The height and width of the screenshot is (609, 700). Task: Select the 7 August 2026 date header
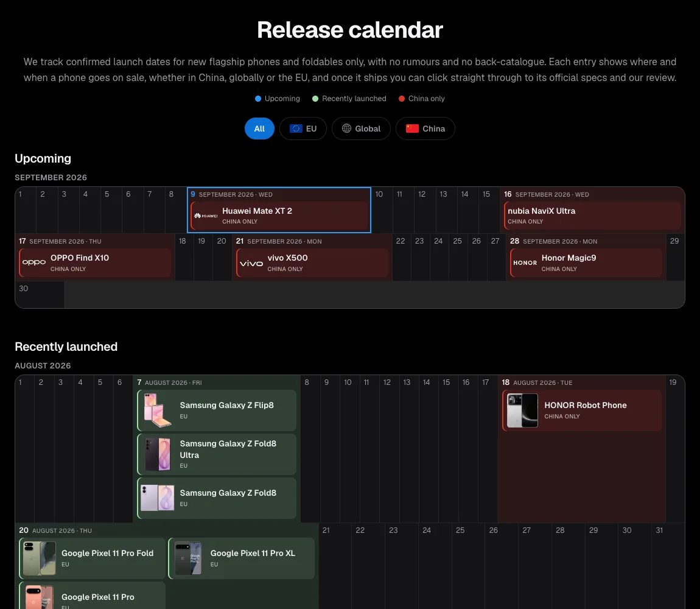(x=170, y=382)
